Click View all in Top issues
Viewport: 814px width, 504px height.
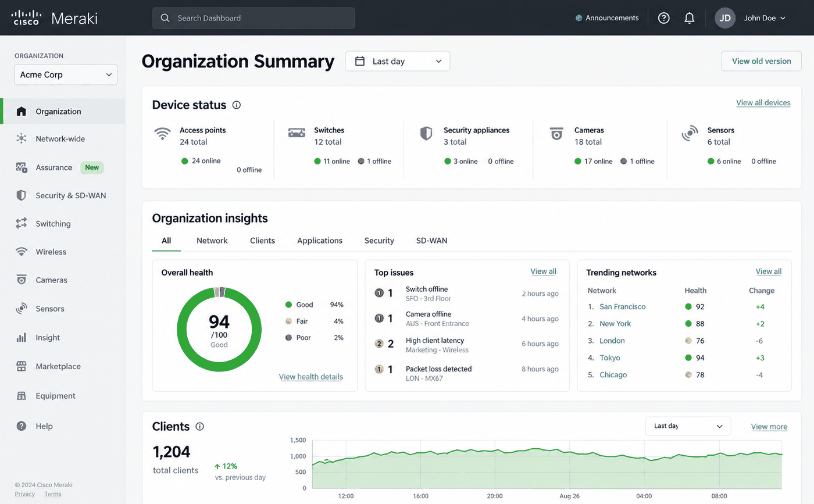tap(544, 271)
